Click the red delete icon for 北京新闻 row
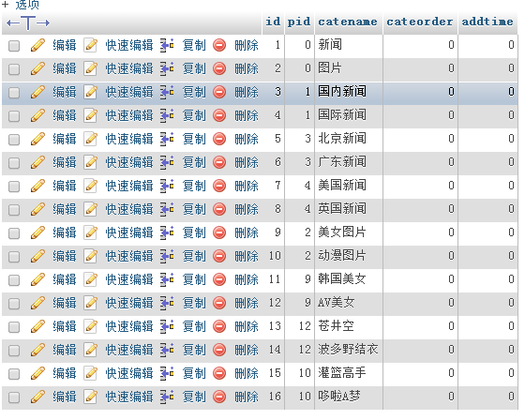The height and width of the screenshot is (420, 525). point(219,139)
